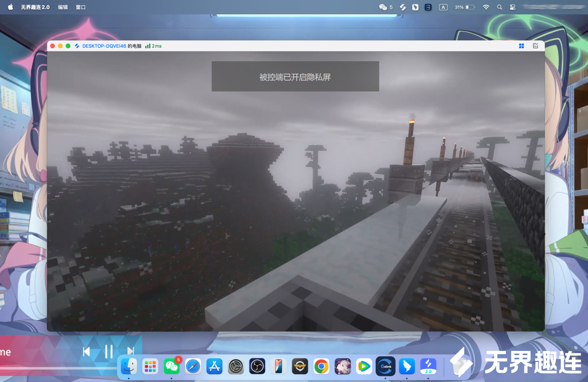Open 无界趣连 2.0 from the Dock
Image resolution: width=588 pixels, height=382 pixels.
coord(428,366)
